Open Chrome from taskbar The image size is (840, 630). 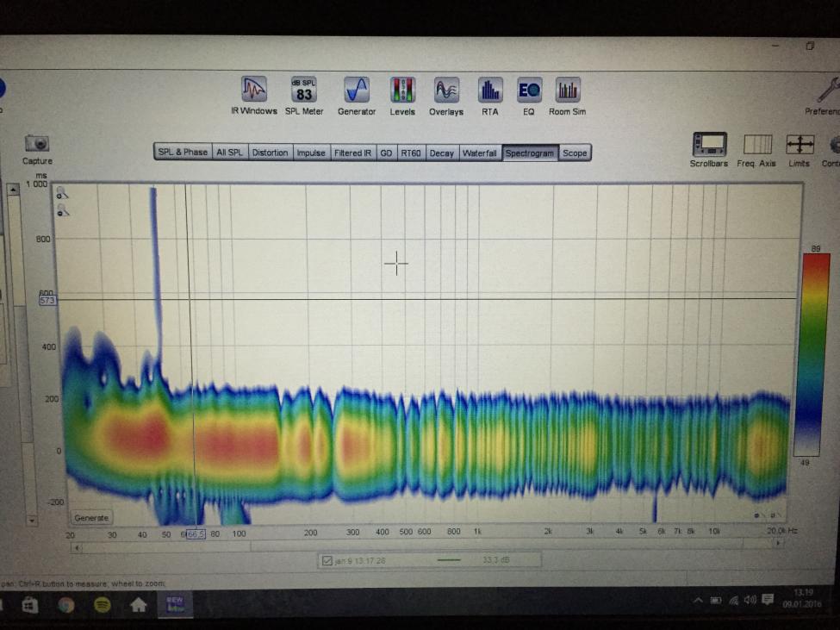pos(65,605)
